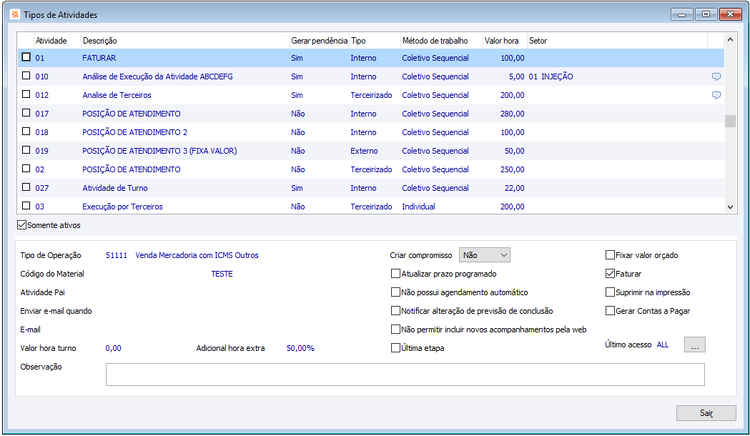Toggle the Somente ativos checkbox
The width and height of the screenshot is (750, 436).
(x=22, y=225)
